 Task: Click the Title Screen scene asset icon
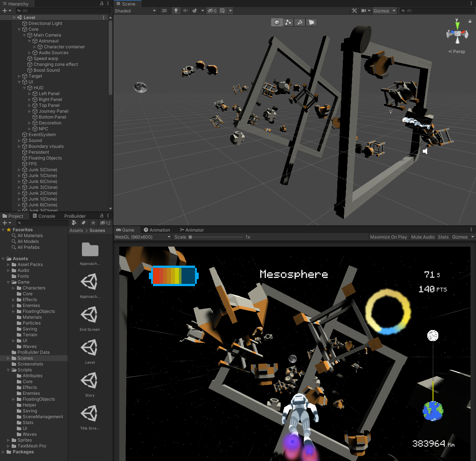[90, 413]
